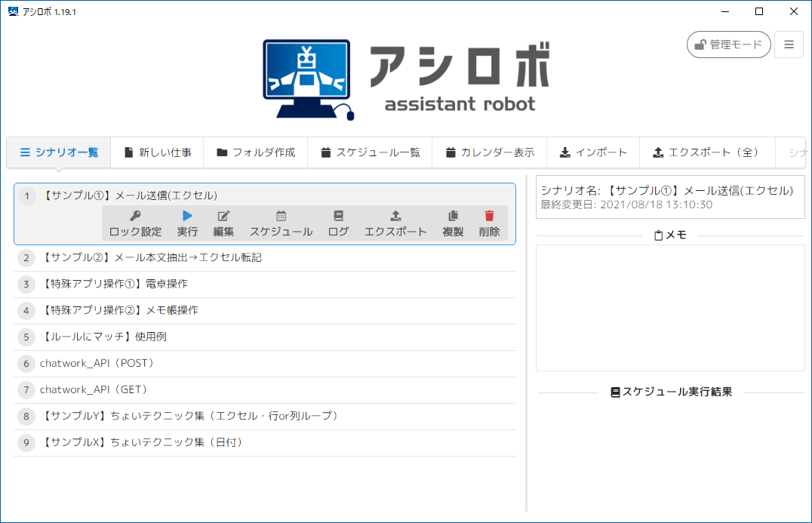
Task: Minimize the アシロボ window
Action: [x=725, y=11]
